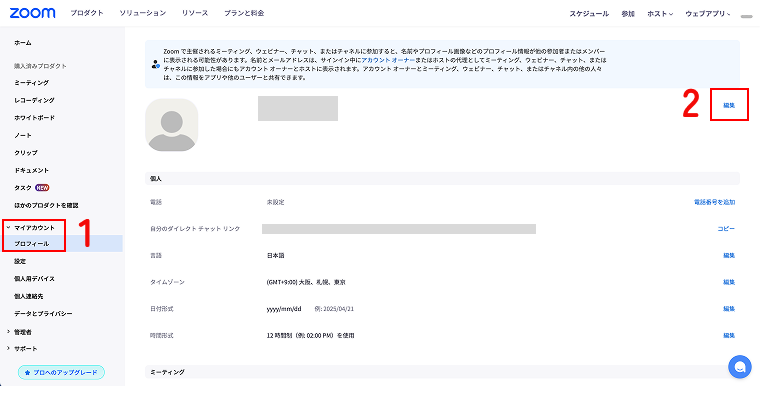
Task: Open the chat support bubble icon
Action: 739,367
